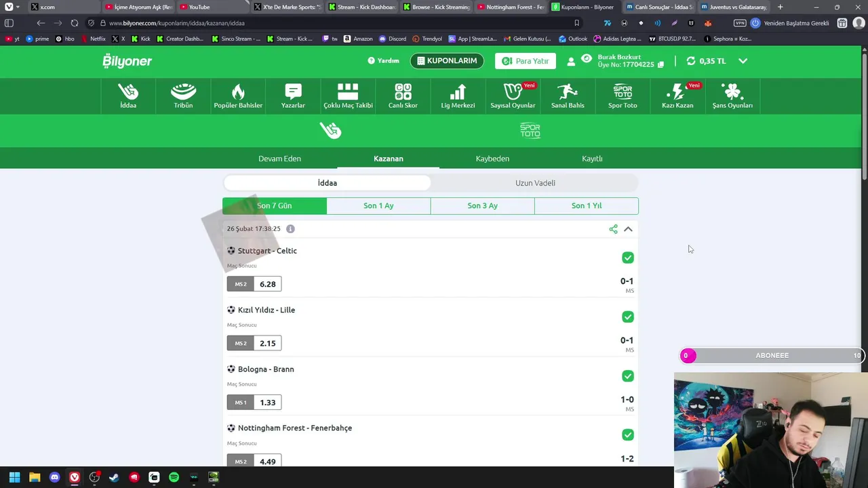
Task: Open the Discord bookmark
Action: [393, 39]
